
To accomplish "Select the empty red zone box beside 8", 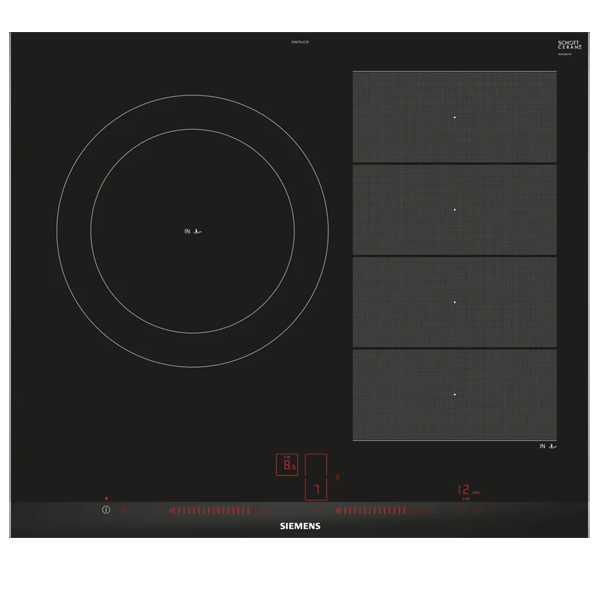I will (x=316, y=466).
